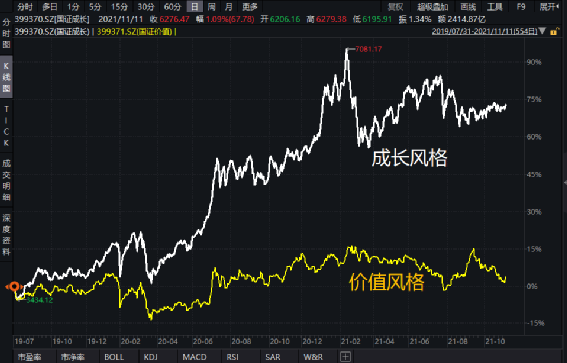Screen dimensions: 567x363
Task: Expand the date range dropdown triangle
Action: [542, 31]
